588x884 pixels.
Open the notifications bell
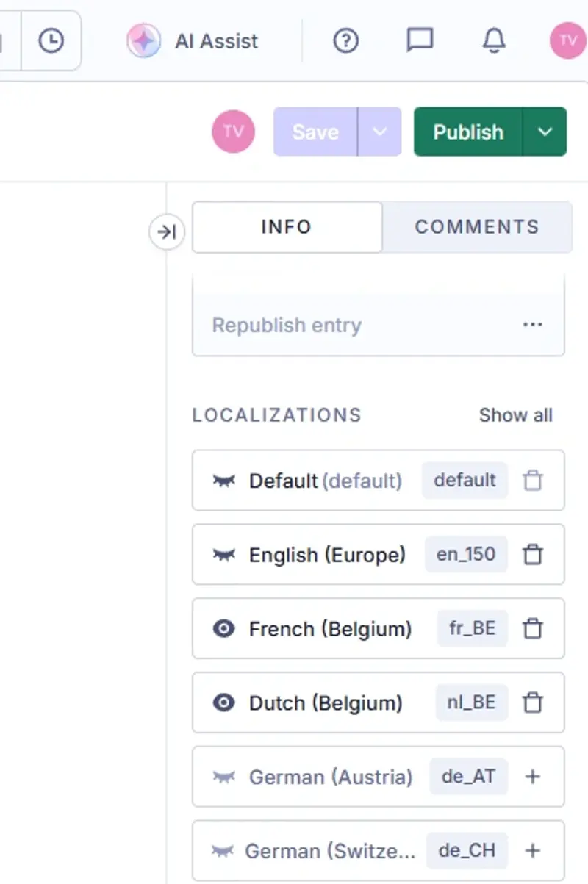point(494,41)
